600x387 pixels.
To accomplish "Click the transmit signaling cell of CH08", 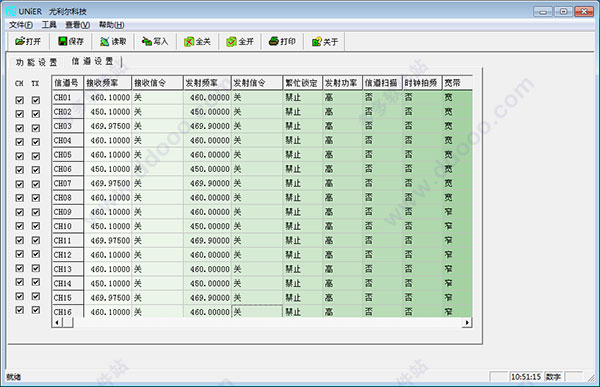I will coord(257,198).
